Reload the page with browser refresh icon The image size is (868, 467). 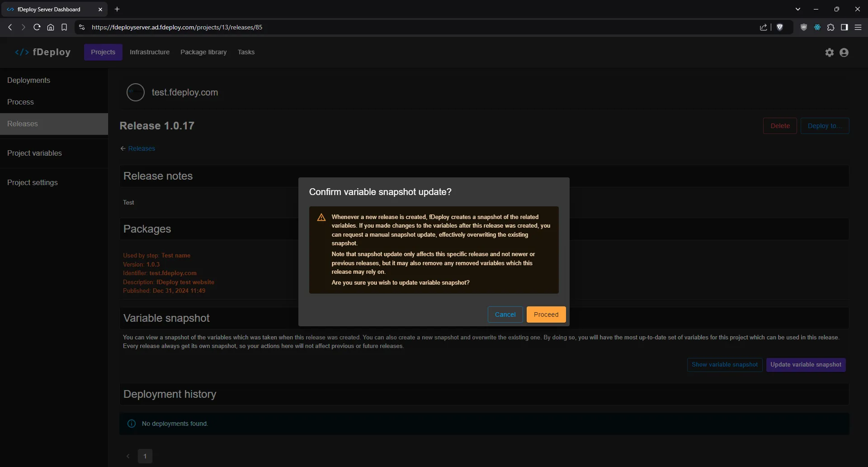[x=37, y=27]
